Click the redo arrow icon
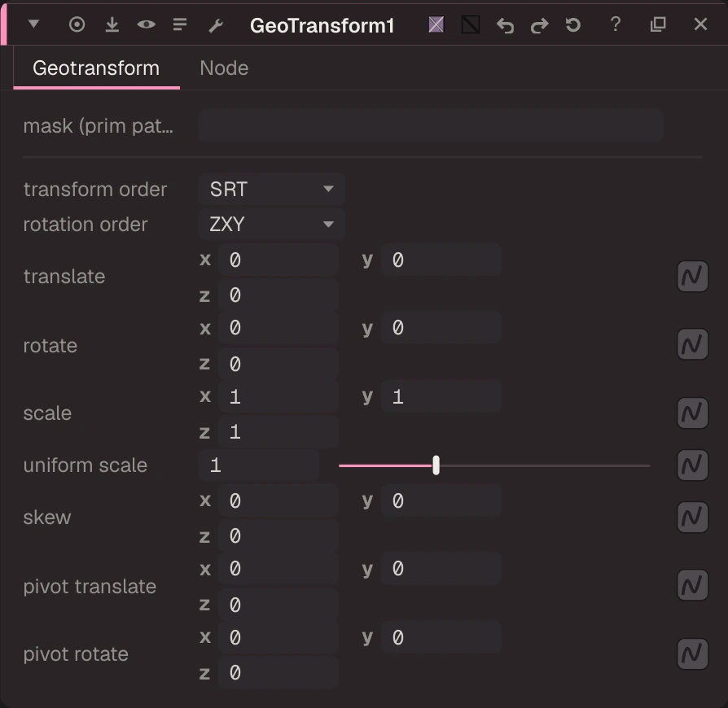This screenshot has height=708, width=728. [x=539, y=25]
